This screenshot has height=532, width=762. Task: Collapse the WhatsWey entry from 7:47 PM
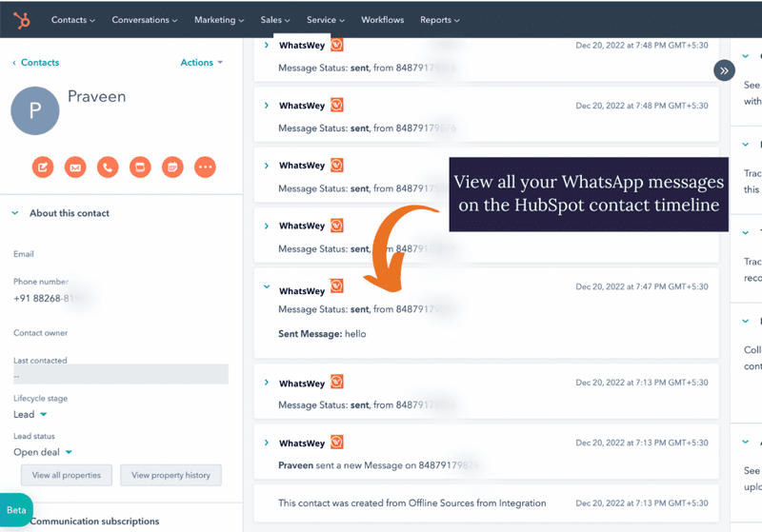tap(267, 286)
